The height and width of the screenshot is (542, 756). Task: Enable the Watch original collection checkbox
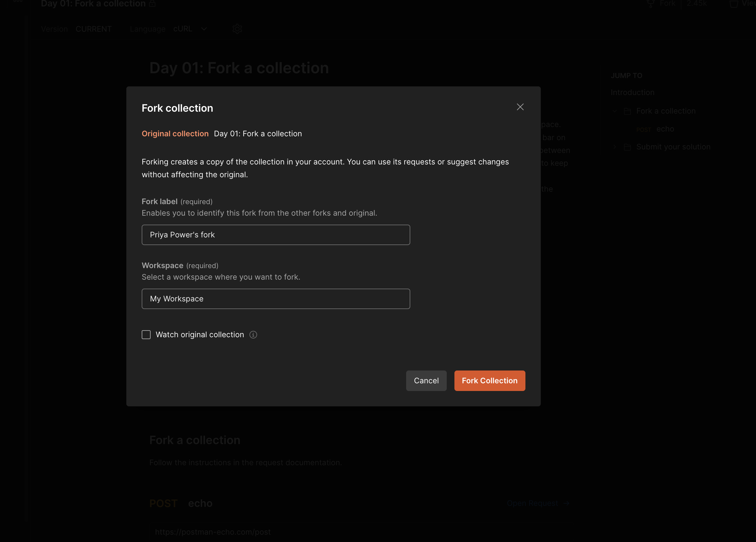(146, 335)
